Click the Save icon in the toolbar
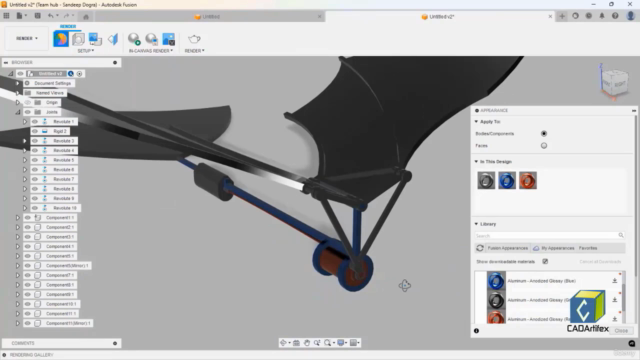 (x=37, y=16)
